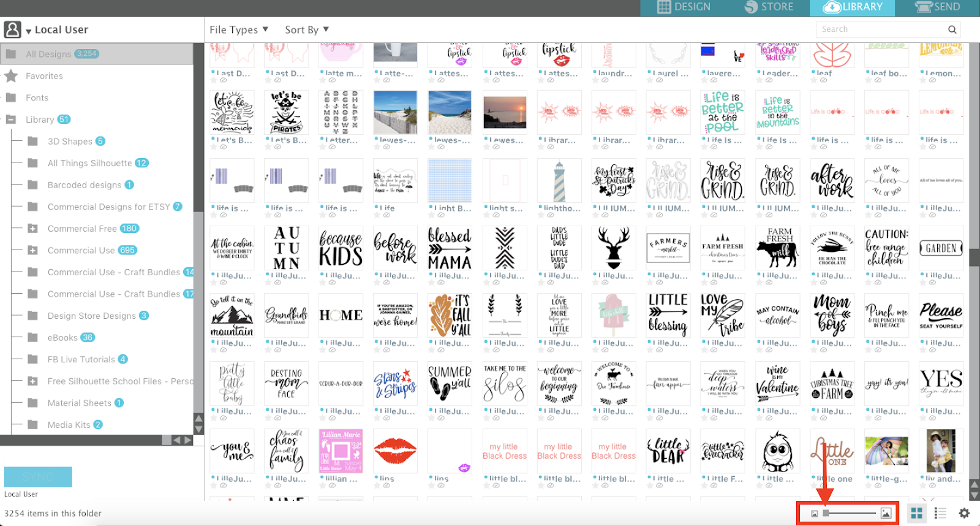Click sidebar scroll down arrow

[198, 429]
